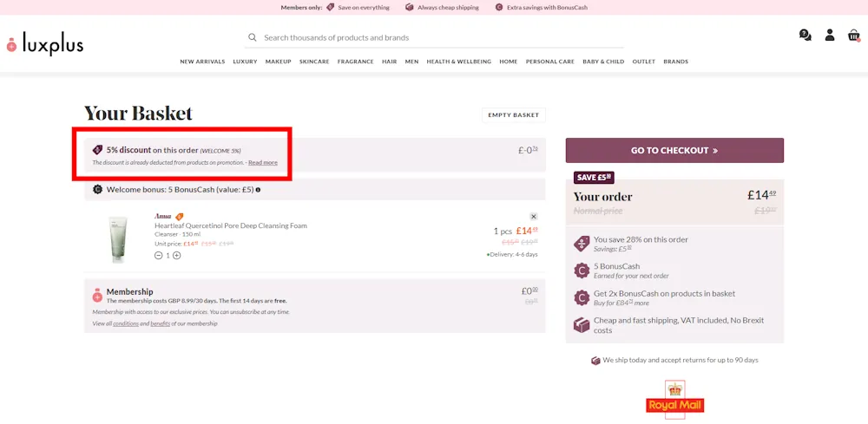868x424 pixels.
Task: Open the HOME menu
Action: pyautogui.click(x=508, y=62)
